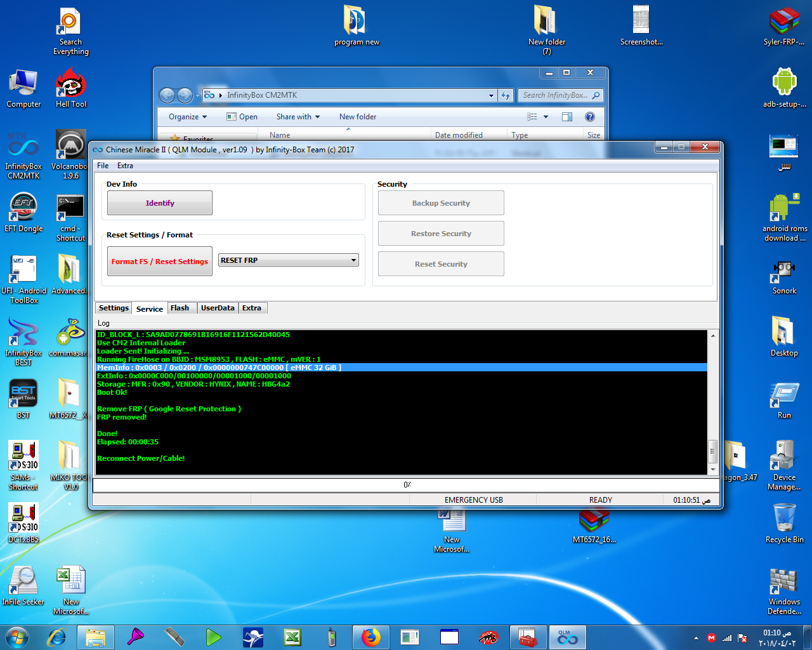The width and height of the screenshot is (812, 650).
Task: Refresh the InfinityBox CM2MTK folder view
Action: [506, 95]
